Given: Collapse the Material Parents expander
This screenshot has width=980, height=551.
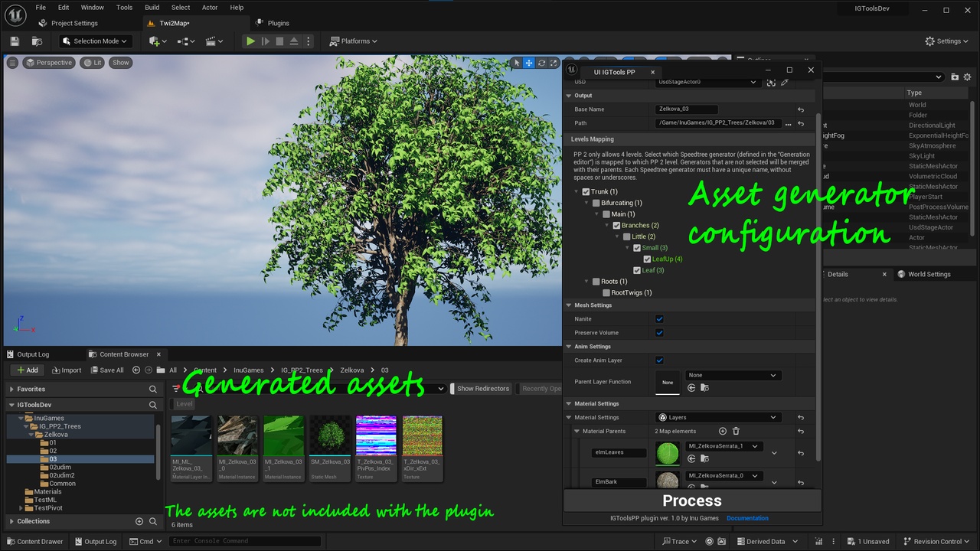Looking at the screenshot, I should [577, 432].
